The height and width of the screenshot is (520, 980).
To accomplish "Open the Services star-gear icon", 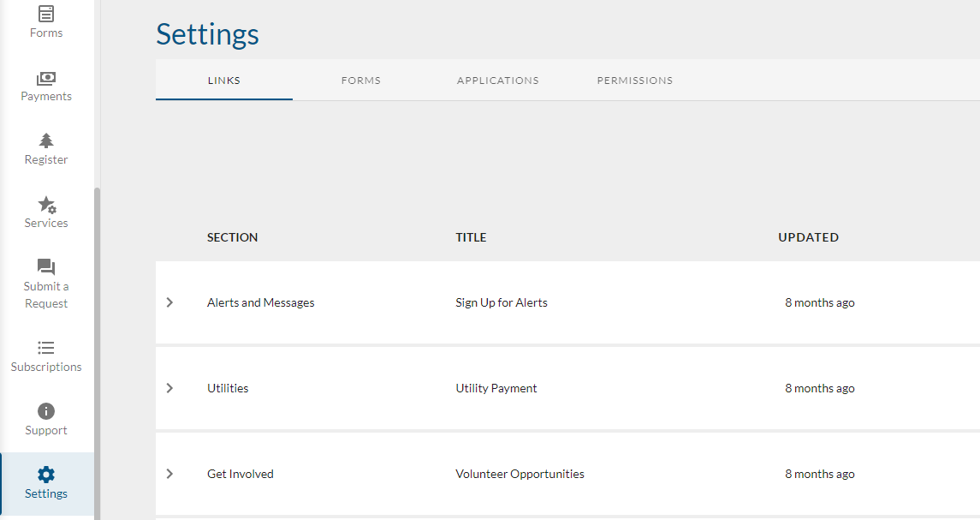I will pos(46,205).
